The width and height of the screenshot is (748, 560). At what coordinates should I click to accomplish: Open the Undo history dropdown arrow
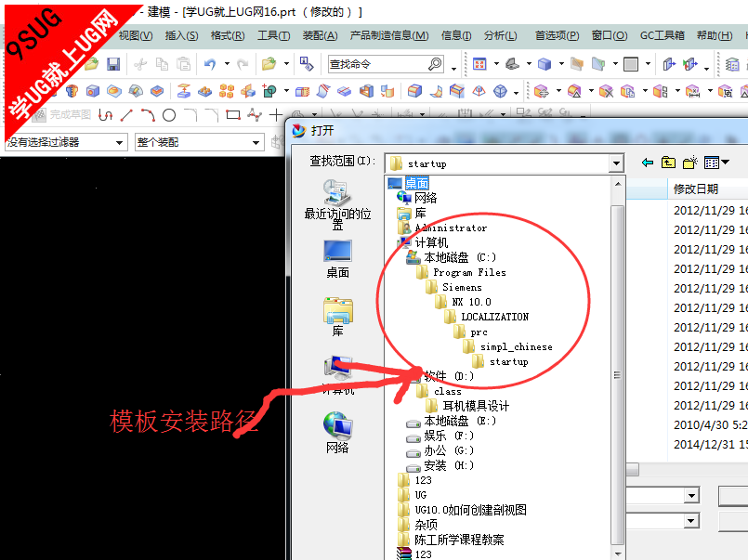[227, 64]
